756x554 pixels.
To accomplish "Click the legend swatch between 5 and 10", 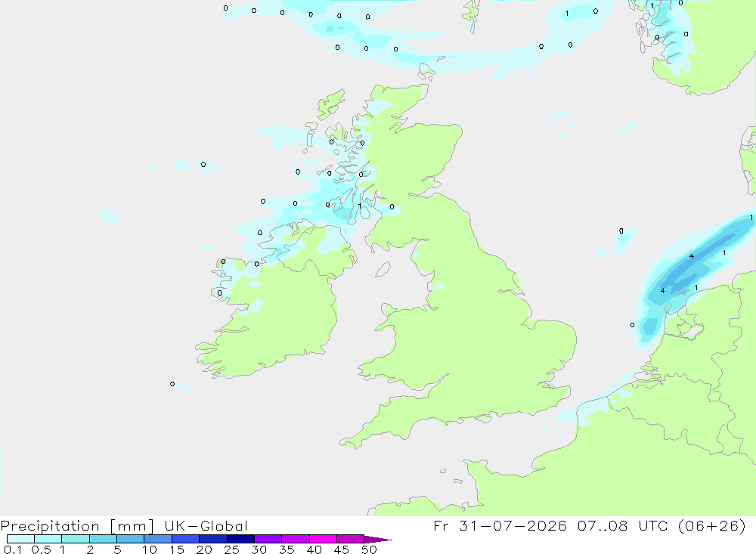I will coord(131,539).
